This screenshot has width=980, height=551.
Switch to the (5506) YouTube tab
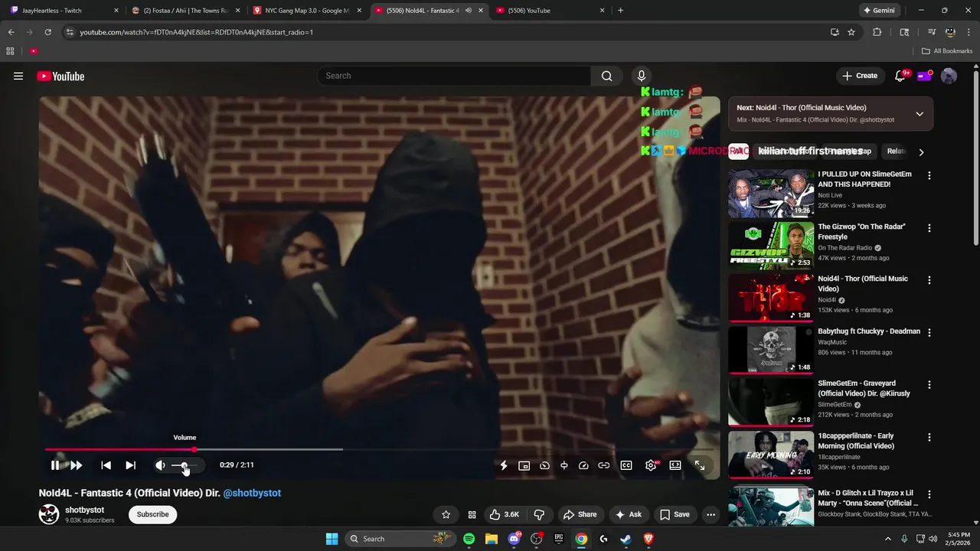551,11
